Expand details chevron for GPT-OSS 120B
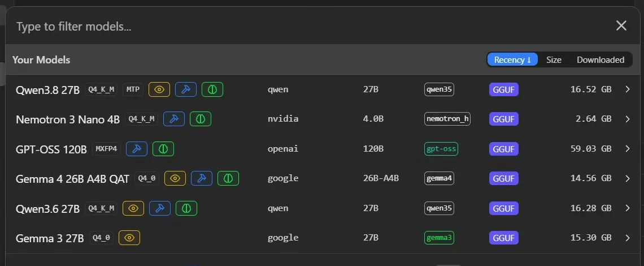Image resolution: width=644 pixels, height=266 pixels. pos(627,149)
